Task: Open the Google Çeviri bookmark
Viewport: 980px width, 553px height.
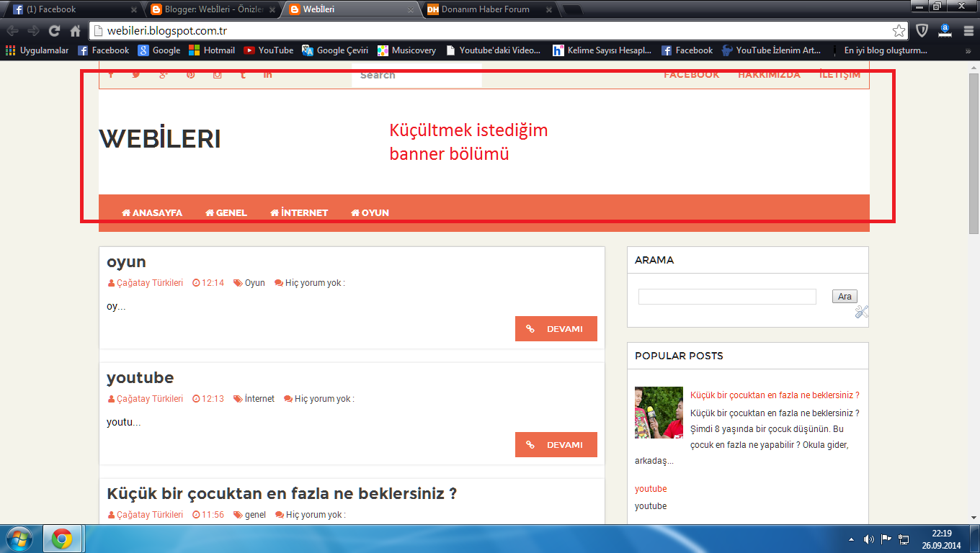Action: click(335, 50)
